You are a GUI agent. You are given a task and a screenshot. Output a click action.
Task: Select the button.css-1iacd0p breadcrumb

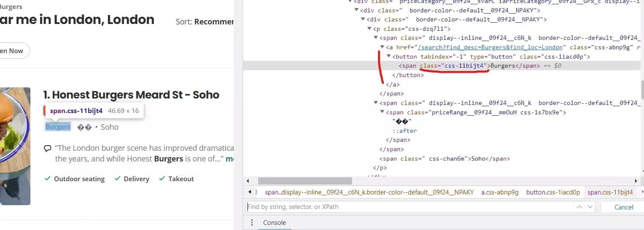[x=553, y=192]
